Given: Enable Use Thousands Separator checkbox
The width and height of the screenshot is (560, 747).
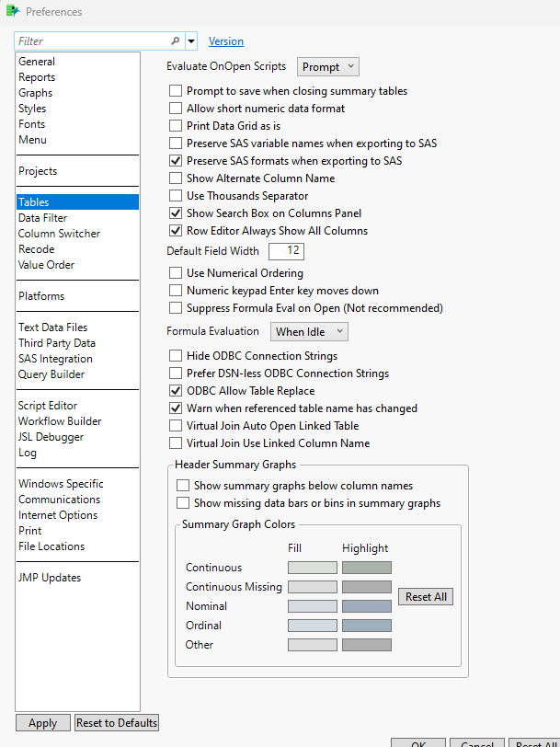Looking at the screenshot, I should (x=176, y=196).
